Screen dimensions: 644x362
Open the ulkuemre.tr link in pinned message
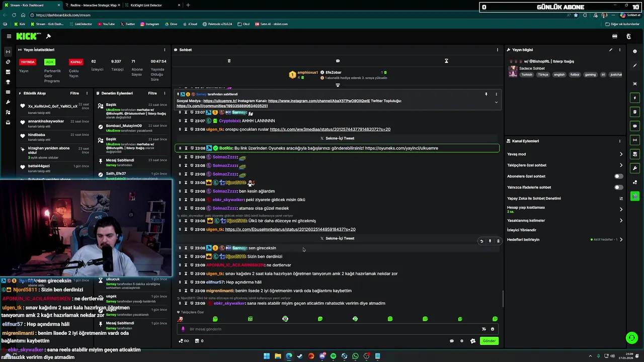(x=220, y=101)
